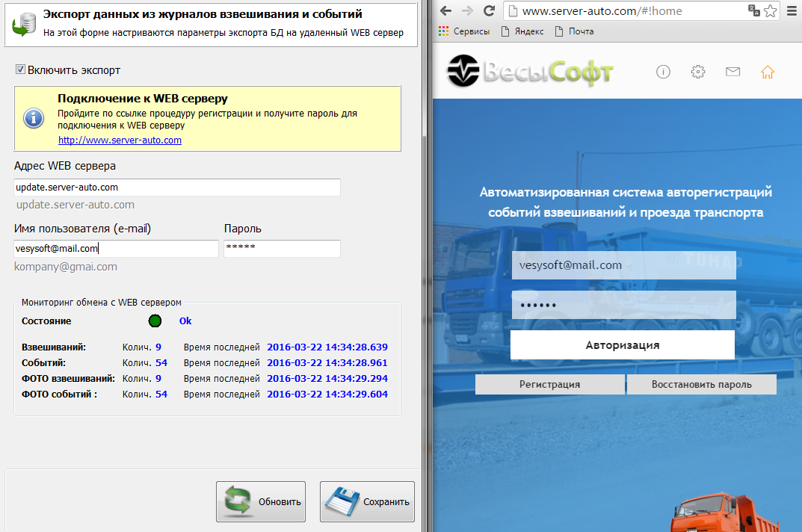Click the browser back arrow
This screenshot has height=532, width=802.
point(445,11)
